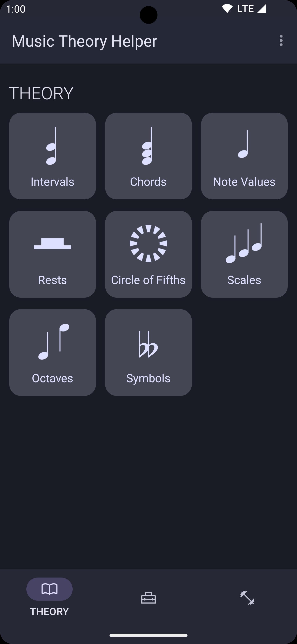Open the Scales ascending-notes icon
The image size is (297, 644).
point(244,243)
